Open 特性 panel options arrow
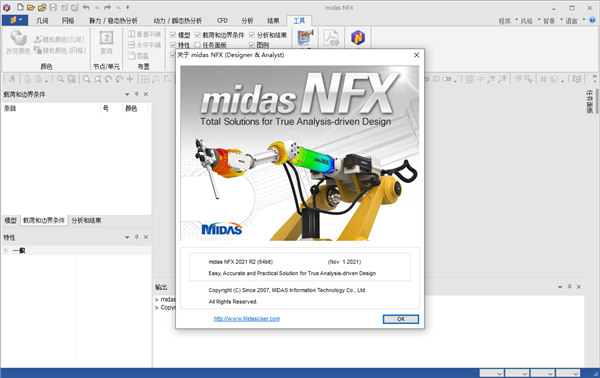This screenshot has width=600, height=378. coord(127,237)
